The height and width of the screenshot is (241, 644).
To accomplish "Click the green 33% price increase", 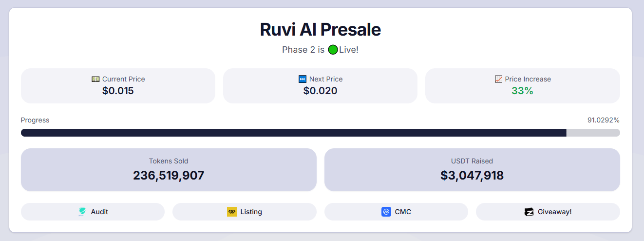I will pyautogui.click(x=522, y=91).
